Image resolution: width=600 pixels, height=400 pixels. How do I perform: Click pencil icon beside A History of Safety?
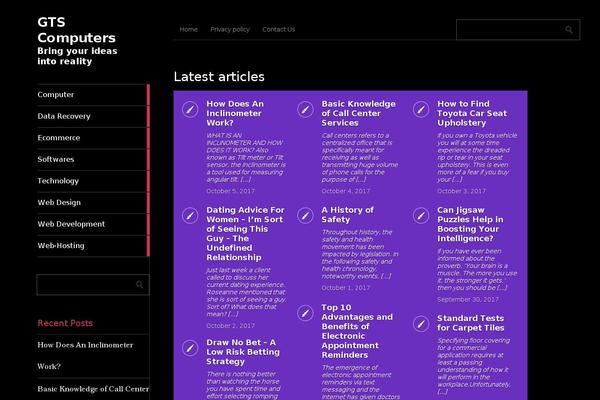[305, 216]
